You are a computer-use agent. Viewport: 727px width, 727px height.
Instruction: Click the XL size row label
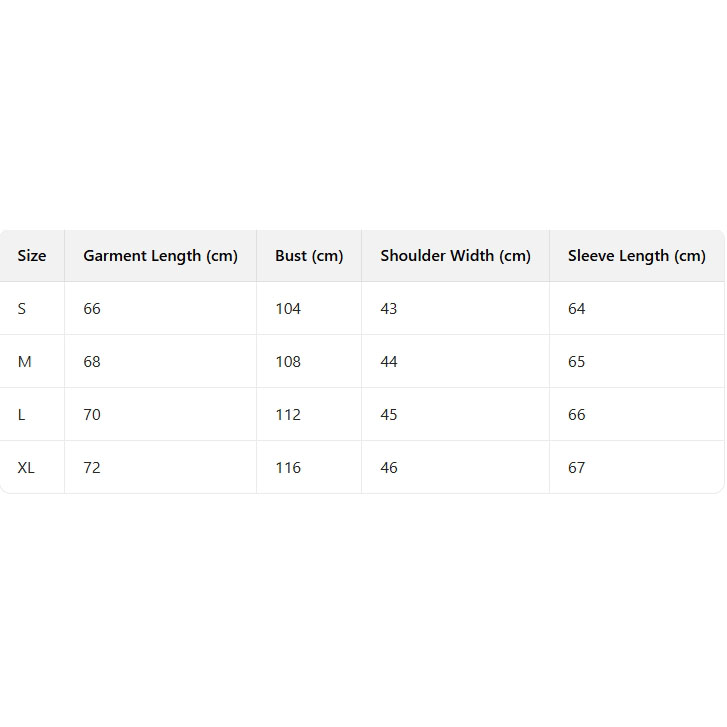coord(26,468)
